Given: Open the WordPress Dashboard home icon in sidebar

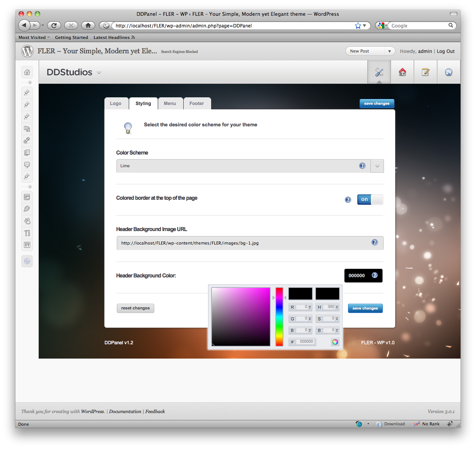Looking at the screenshot, I should (27, 72).
